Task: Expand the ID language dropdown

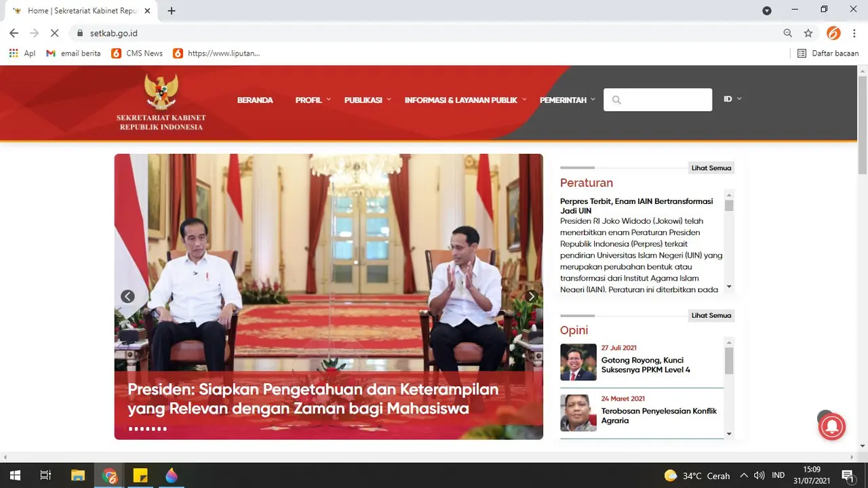Action: point(732,99)
